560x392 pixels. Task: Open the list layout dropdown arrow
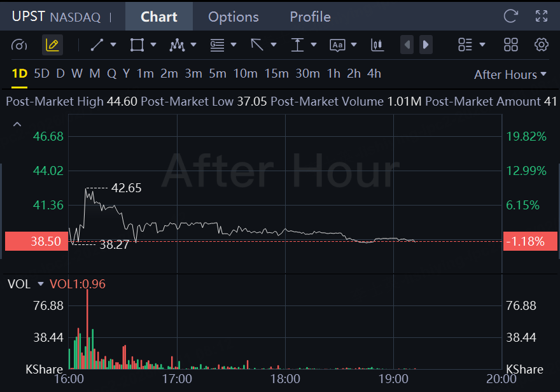(x=482, y=45)
